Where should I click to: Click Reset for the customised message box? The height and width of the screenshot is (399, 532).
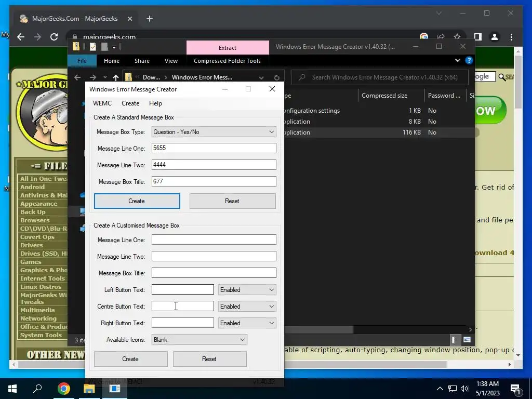(210, 359)
